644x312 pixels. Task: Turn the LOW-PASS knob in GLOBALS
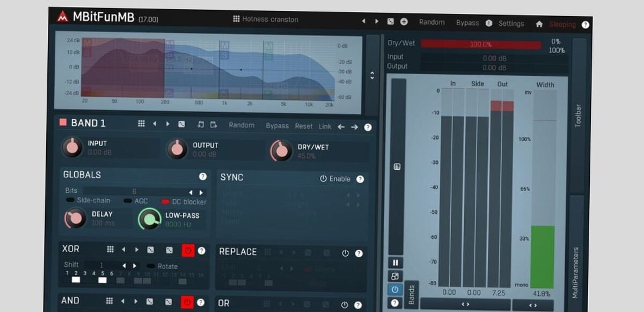coord(149,219)
